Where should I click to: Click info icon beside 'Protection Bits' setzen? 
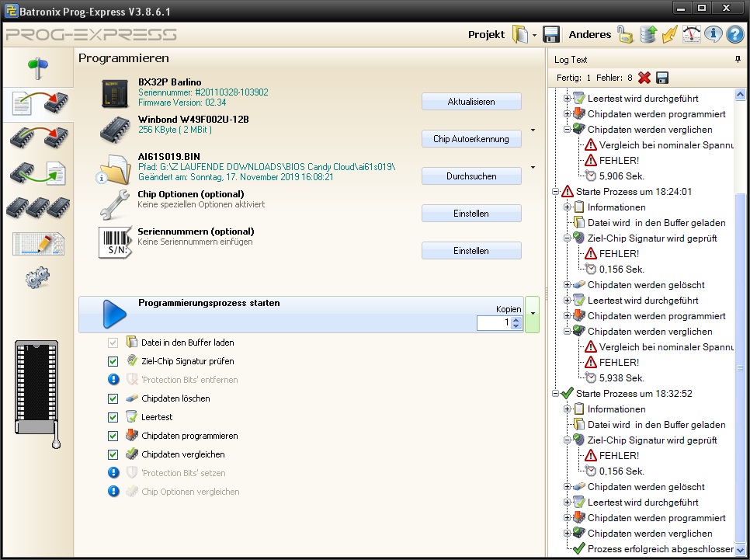(113, 473)
